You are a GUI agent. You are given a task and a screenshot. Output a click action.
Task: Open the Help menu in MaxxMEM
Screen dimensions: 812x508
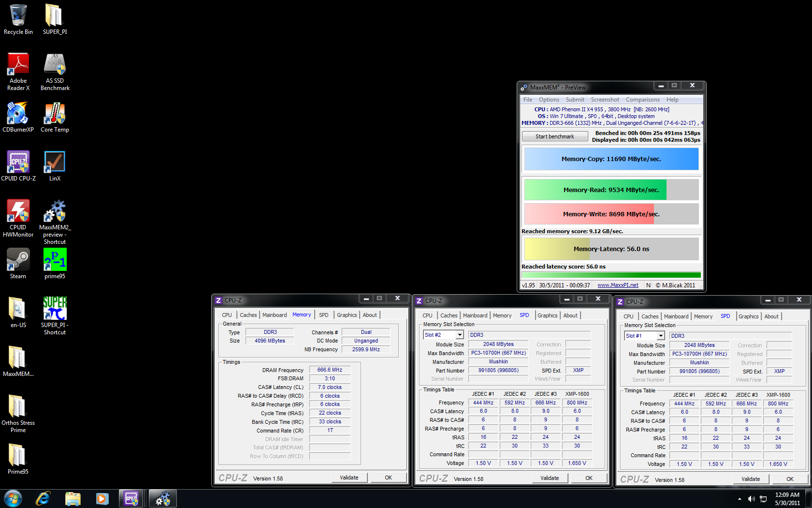coord(672,100)
